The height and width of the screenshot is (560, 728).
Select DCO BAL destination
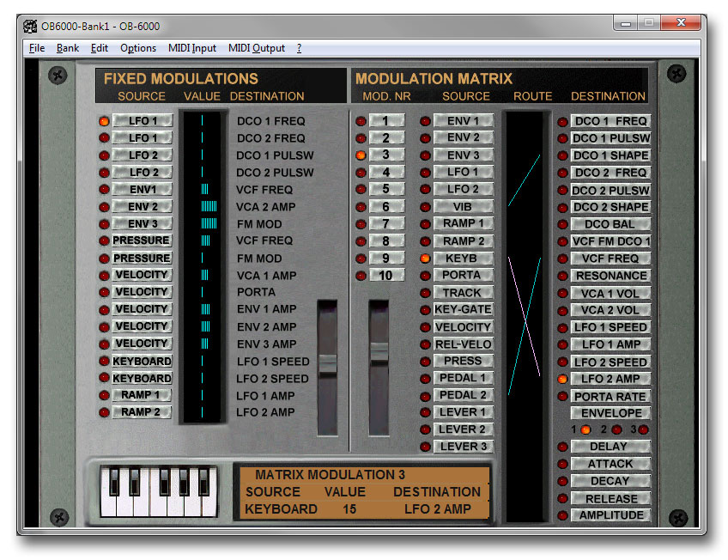(x=610, y=224)
